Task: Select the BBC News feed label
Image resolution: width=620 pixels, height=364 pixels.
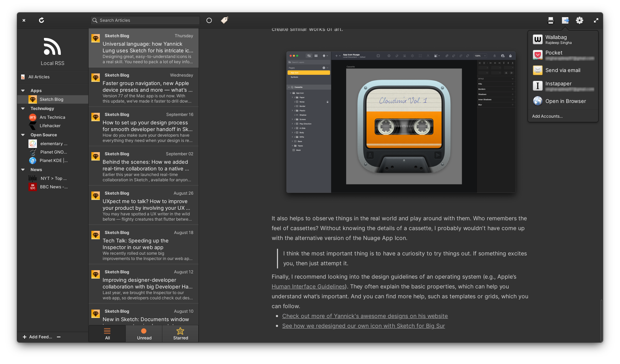Action: click(54, 187)
